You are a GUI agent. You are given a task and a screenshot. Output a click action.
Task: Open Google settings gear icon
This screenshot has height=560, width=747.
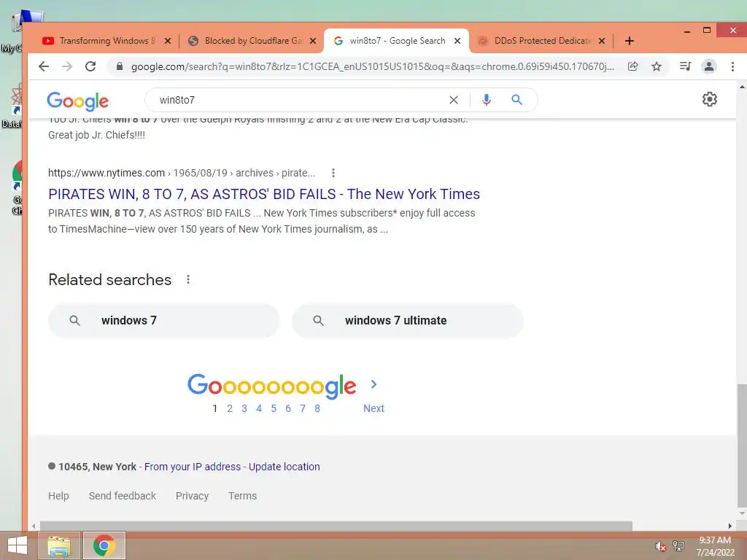point(709,99)
